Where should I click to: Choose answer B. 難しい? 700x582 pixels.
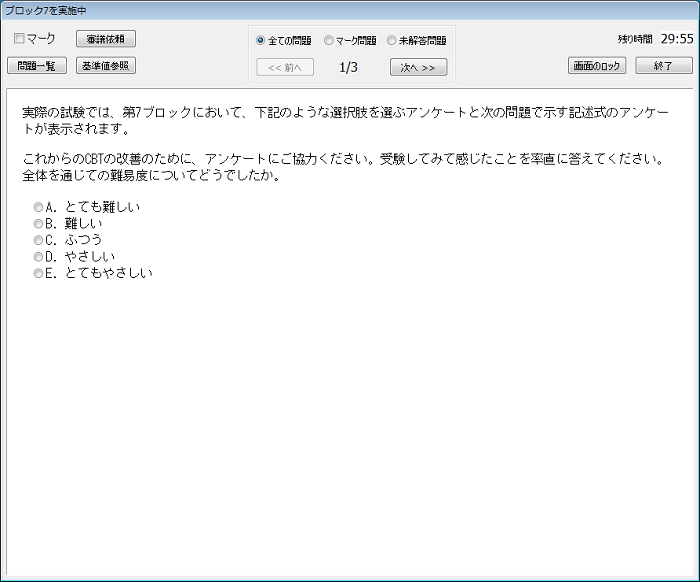point(38,224)
